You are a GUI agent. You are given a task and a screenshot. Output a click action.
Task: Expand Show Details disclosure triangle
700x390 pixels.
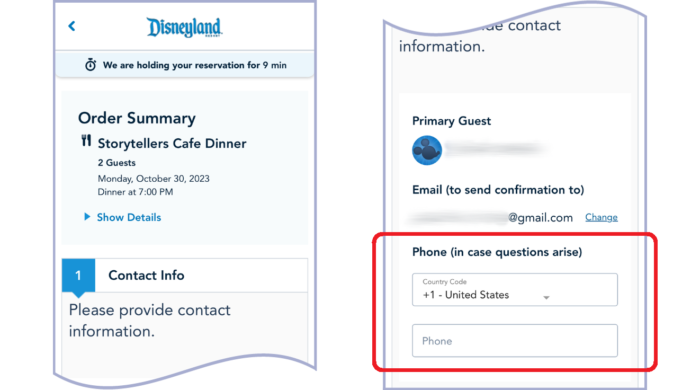87,217
